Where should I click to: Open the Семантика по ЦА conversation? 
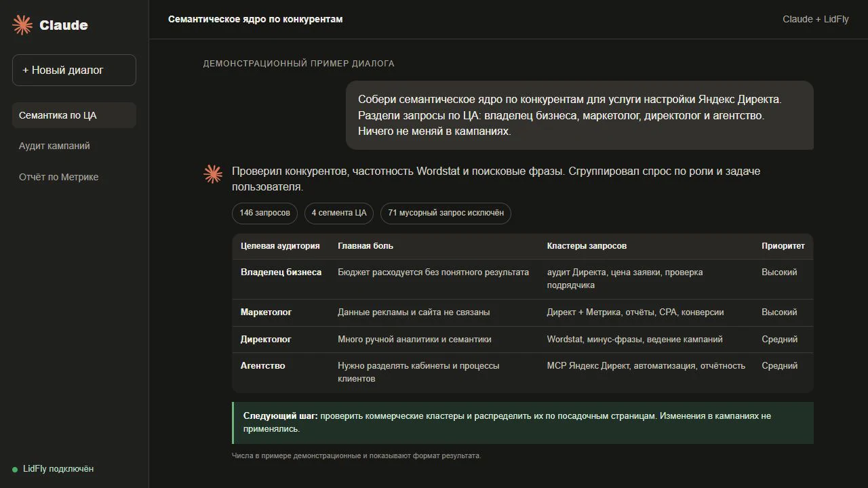pos(74,115)
